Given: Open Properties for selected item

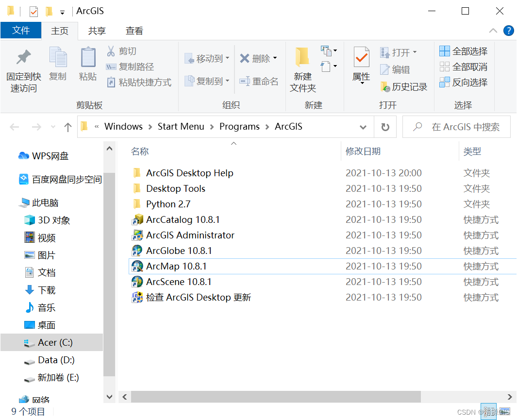Looking at the screenshot, I should (x=361, y=64).
